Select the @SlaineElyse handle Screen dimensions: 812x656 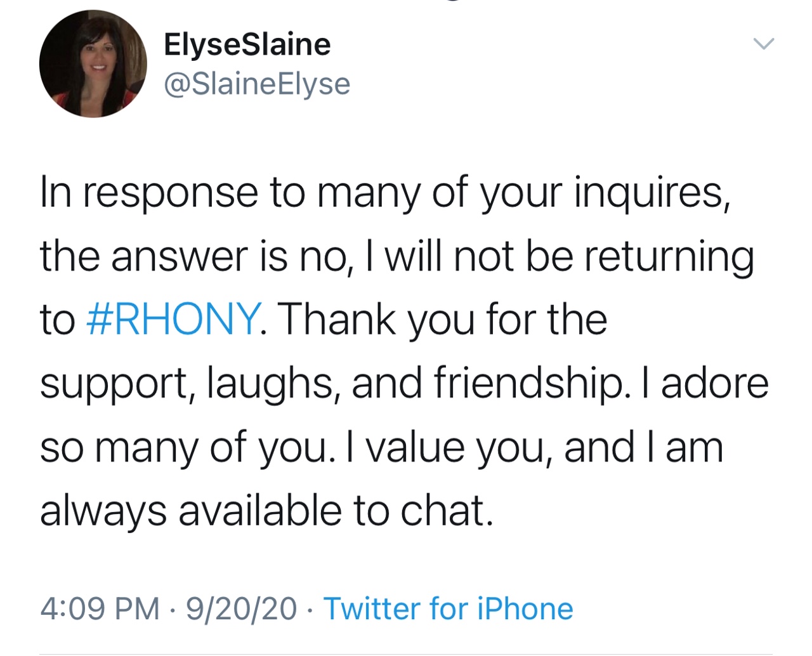point(257,83)
